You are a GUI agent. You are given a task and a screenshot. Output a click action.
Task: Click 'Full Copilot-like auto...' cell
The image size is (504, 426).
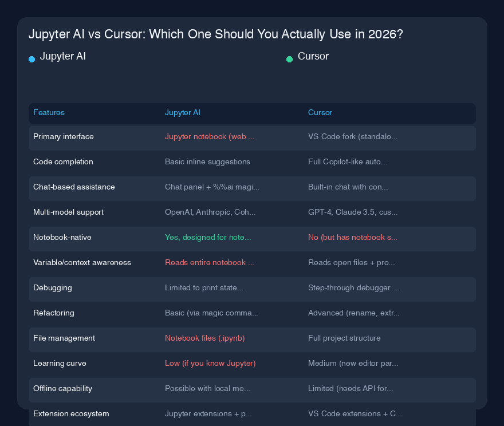348,161
